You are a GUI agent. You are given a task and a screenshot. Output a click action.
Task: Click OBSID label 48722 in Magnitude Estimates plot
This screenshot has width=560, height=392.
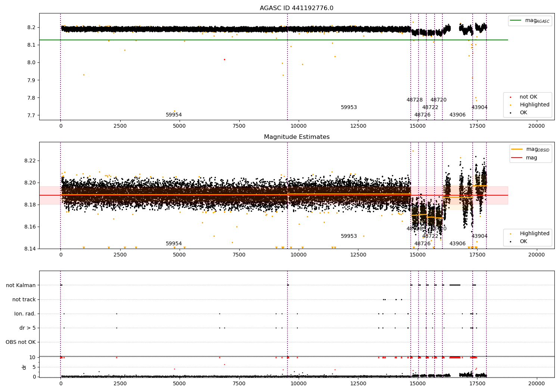[x=430, y=236]
